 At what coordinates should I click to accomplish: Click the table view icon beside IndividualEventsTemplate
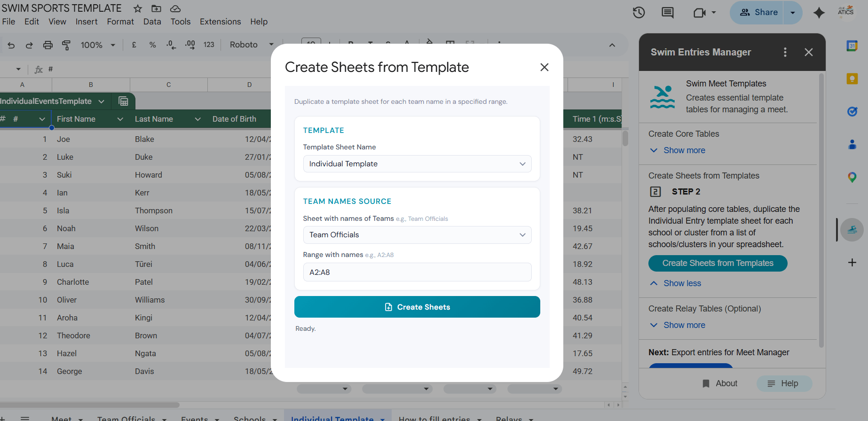[x=123, y=101]
